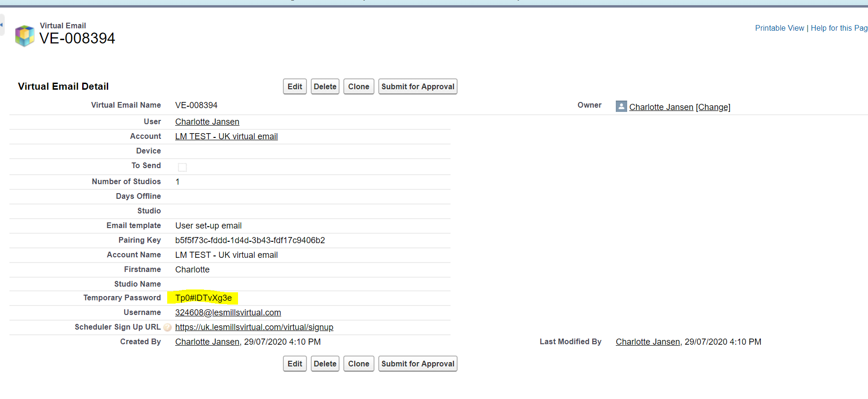
Task: Click the Virtual Email Detail section heading
Action: [63, 86]
